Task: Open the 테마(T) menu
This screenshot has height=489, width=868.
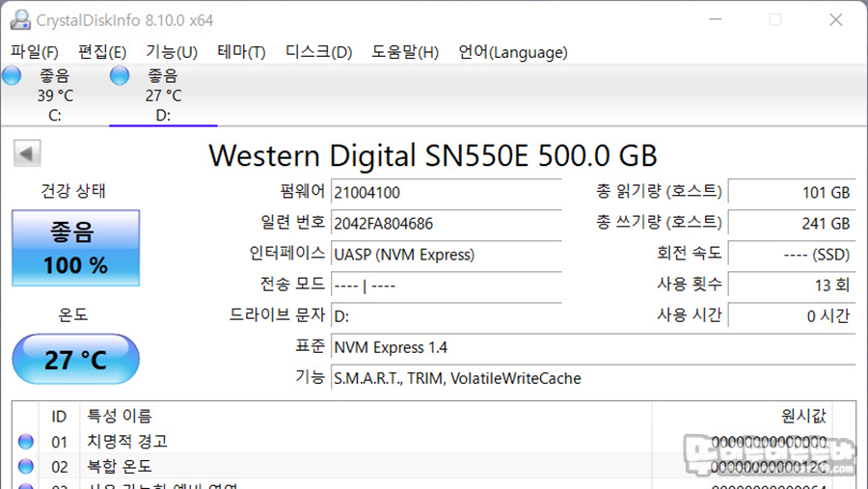Action: (241, 52)
